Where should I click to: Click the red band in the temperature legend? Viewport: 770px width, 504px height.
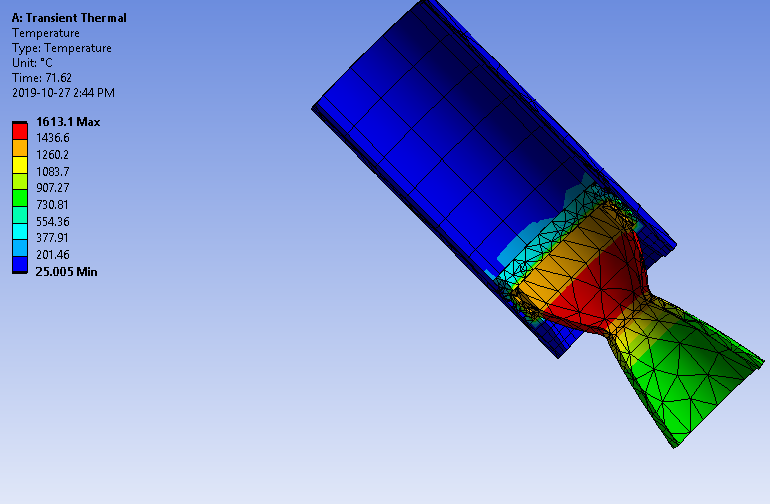(x=20, y=130)
